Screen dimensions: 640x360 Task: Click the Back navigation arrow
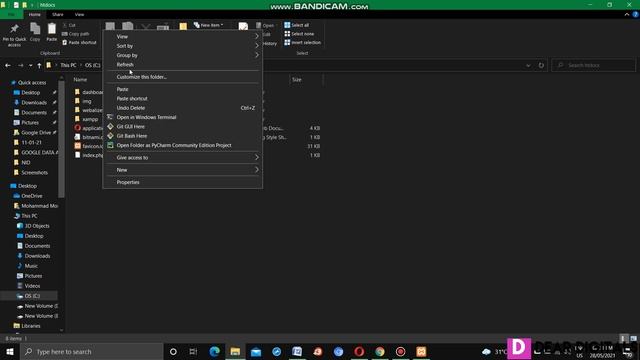pos(8,65)
